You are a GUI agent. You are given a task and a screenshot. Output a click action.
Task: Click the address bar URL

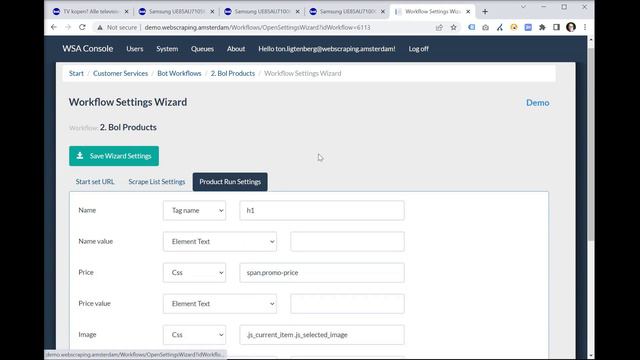click(x=257, y=27)
